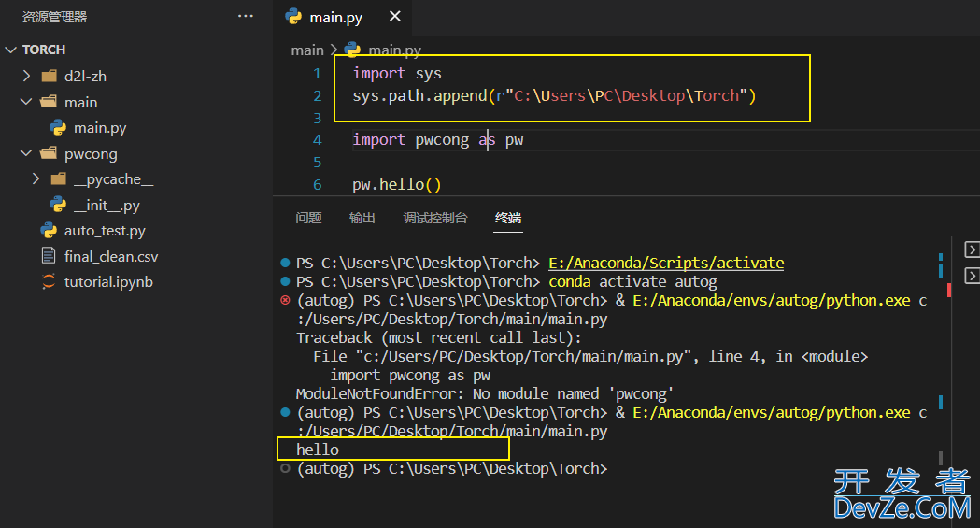
Task: Click the terminal scrollbar
Action: tap(940, 458)
